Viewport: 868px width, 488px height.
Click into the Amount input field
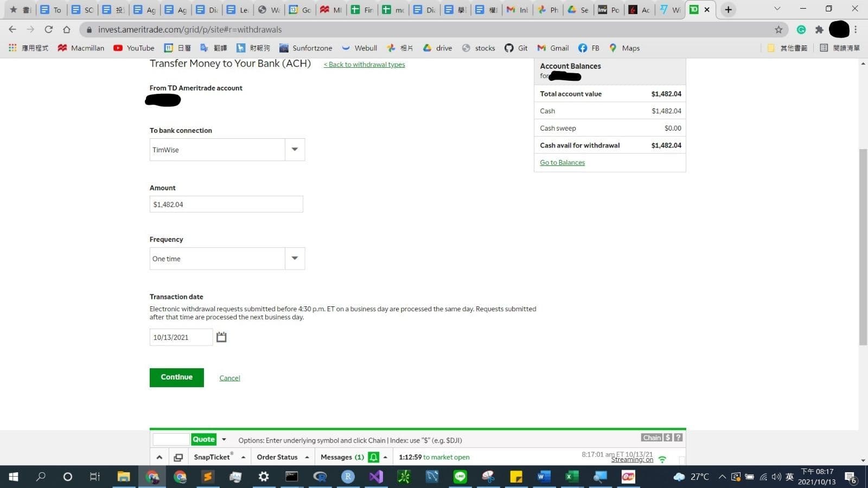tap(226, 204)
